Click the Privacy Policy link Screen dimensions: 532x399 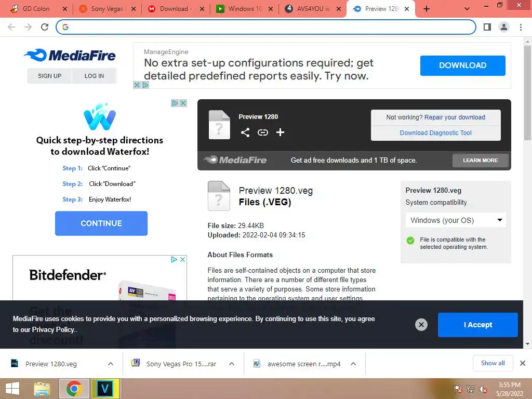click(x=52, y=329)
